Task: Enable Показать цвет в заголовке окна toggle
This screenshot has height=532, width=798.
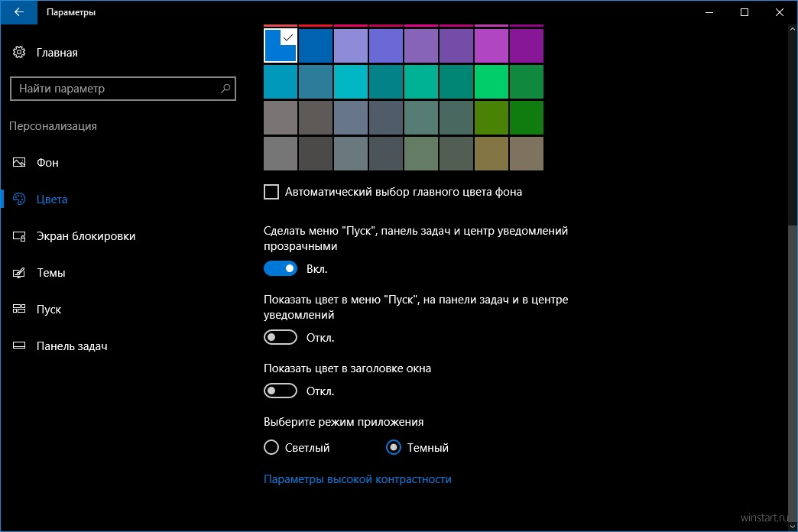Action: 281,391
